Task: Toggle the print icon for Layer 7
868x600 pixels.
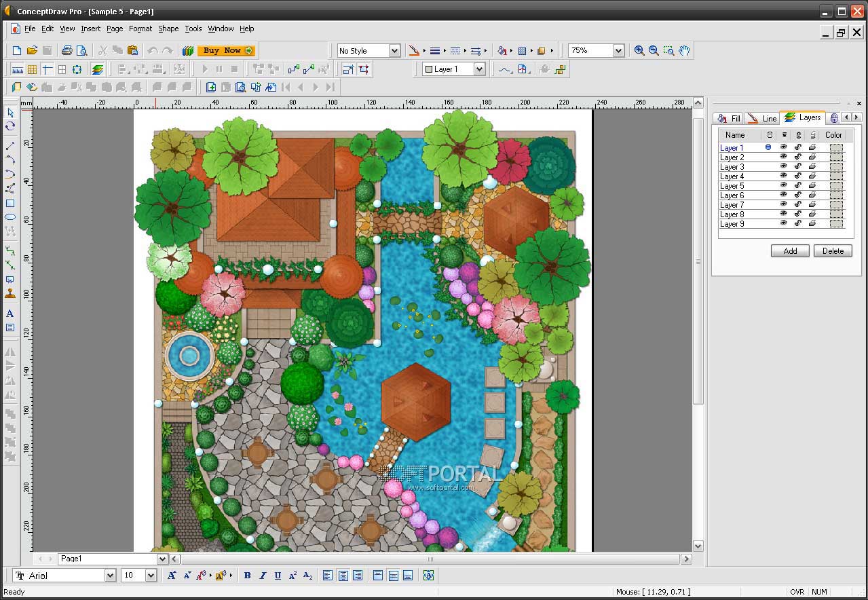Action: [x=812, y=204]
